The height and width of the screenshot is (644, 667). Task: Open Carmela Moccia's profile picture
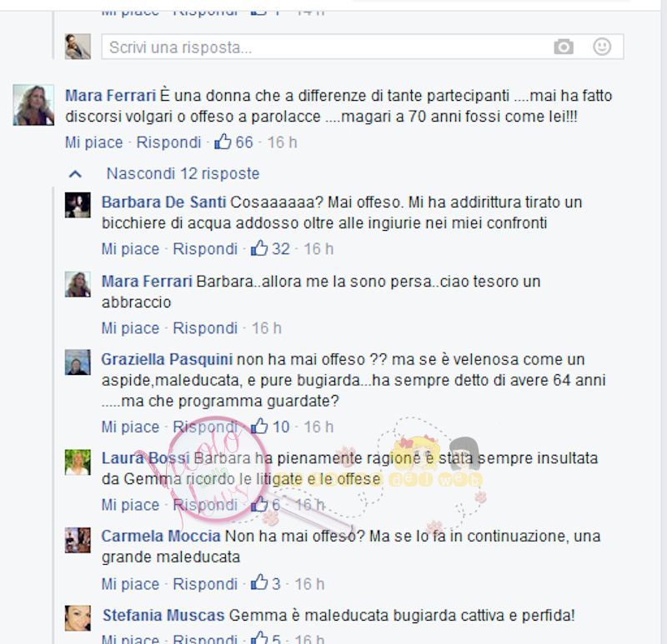click(78, 540)
